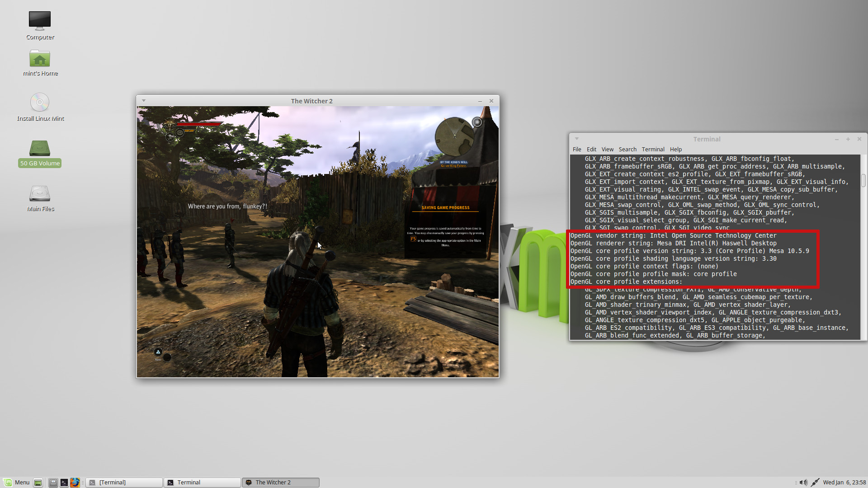Viewport: 868px width, 488px height.
Task: Click the 'OpenGL renderer string' terminal line
Action: (673, 243)
